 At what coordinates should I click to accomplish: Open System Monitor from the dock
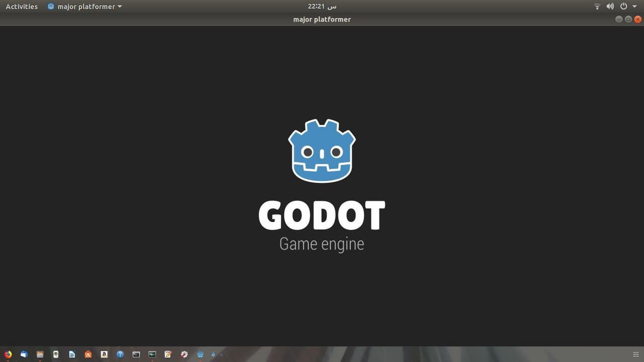coord(152,354)
